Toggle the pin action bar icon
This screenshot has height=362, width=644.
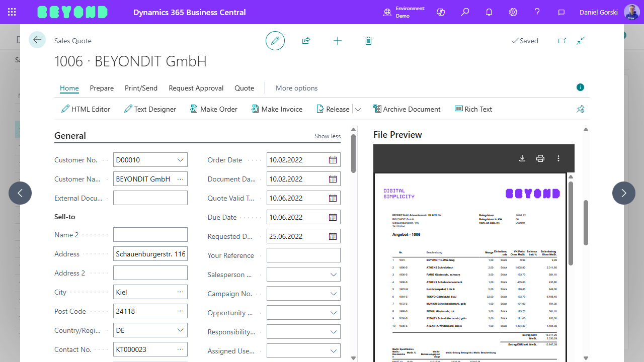pyautogui.click(x=581, y=109)
